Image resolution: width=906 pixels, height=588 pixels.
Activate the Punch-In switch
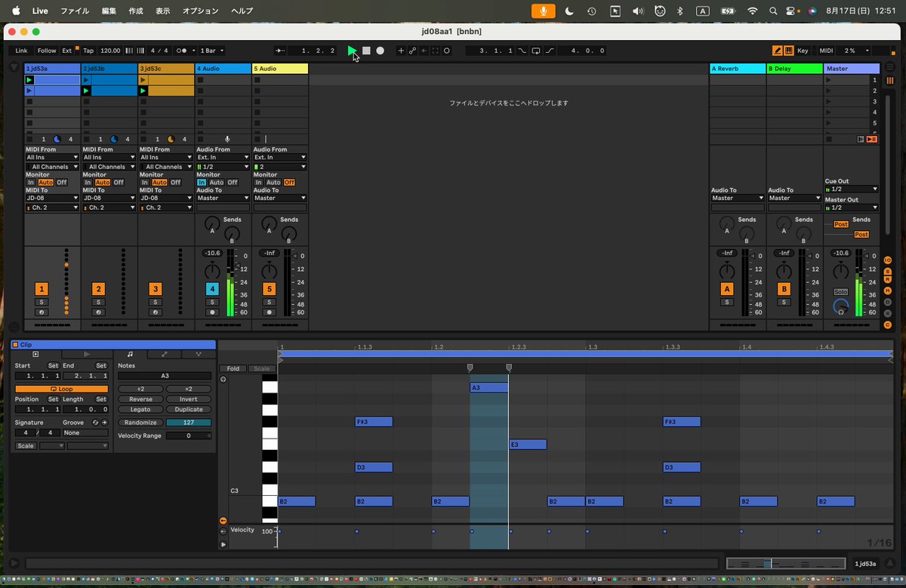point(522,51)
